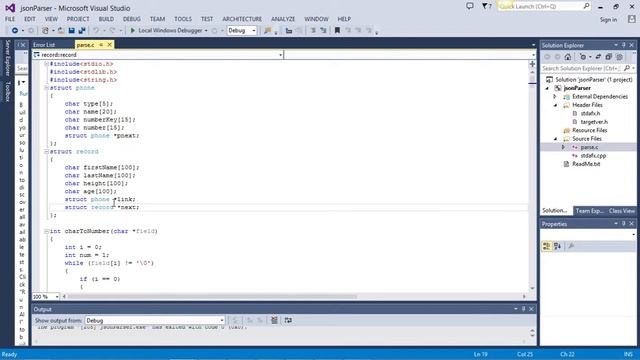Click the Save All toolbar icon
640x360 pixels.
pyautogui.click(x=82, y=31)
